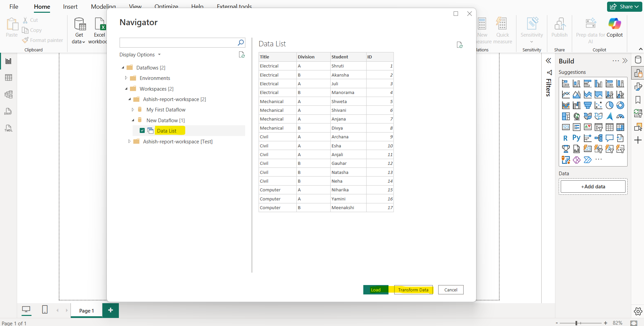Click the Transform Data button
Image resolution: width=644 pixels, height=326 pixels.
(413, 290)
